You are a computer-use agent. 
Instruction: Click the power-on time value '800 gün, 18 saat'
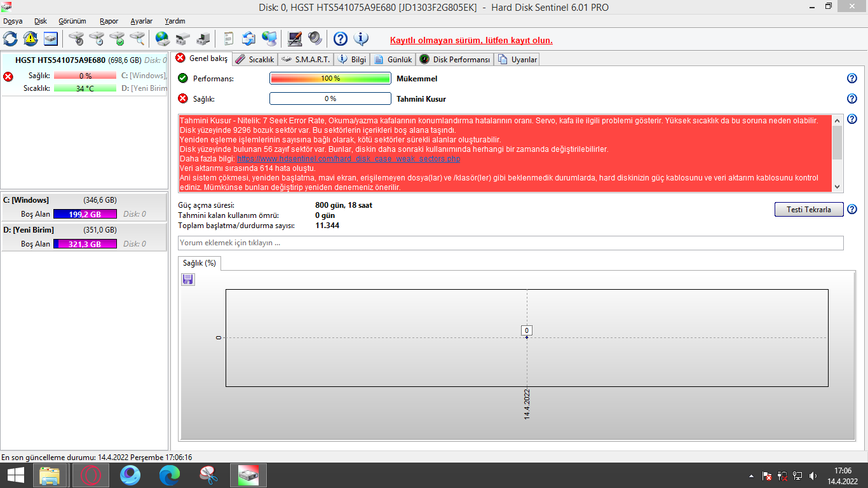(344, 205)
